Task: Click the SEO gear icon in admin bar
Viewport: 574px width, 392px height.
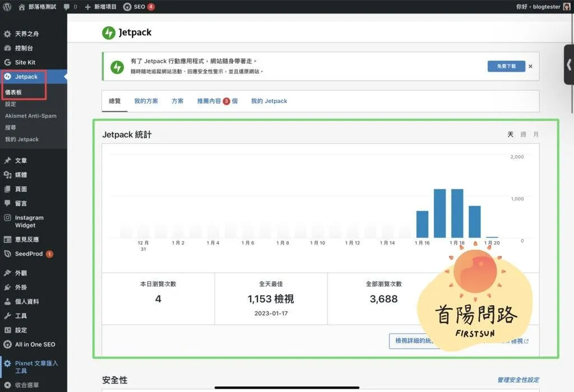Action: point(127,7)
